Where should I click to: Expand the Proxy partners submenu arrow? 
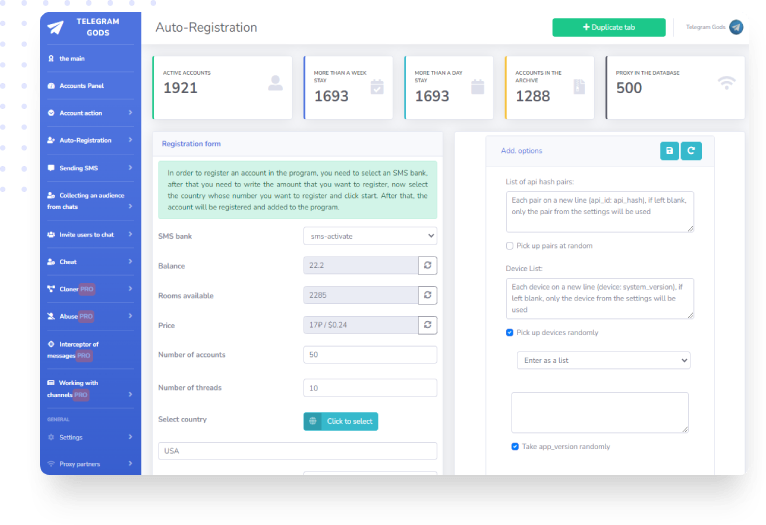(x=130, y=463)
